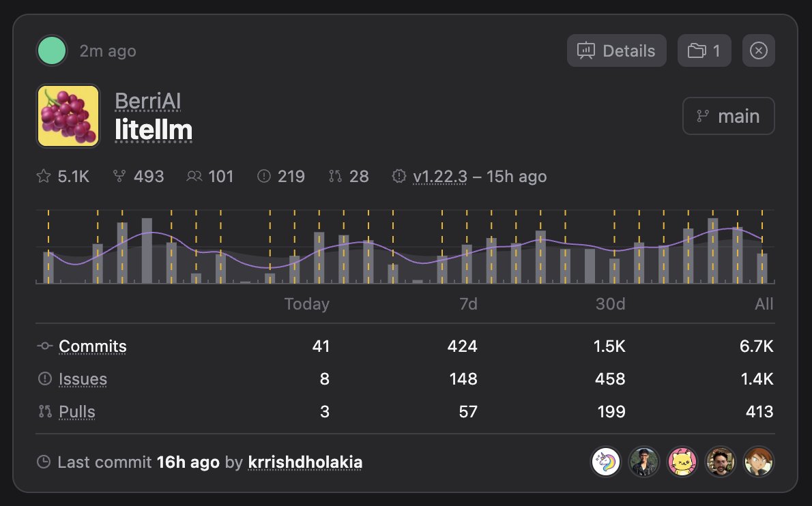Click the Pulls 30d value 199
The height and width of the screenshot is (506, 812).
(x=611, y=412)
